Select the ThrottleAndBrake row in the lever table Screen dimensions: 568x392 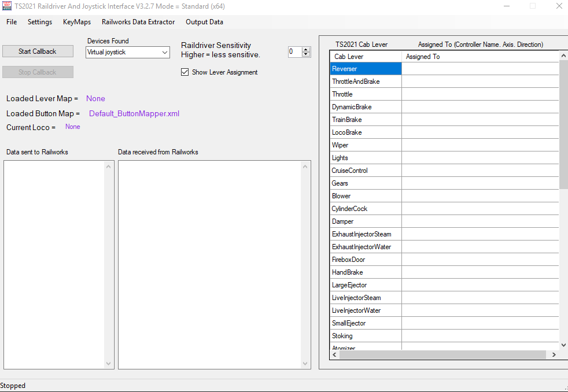(x=366, y=82)
